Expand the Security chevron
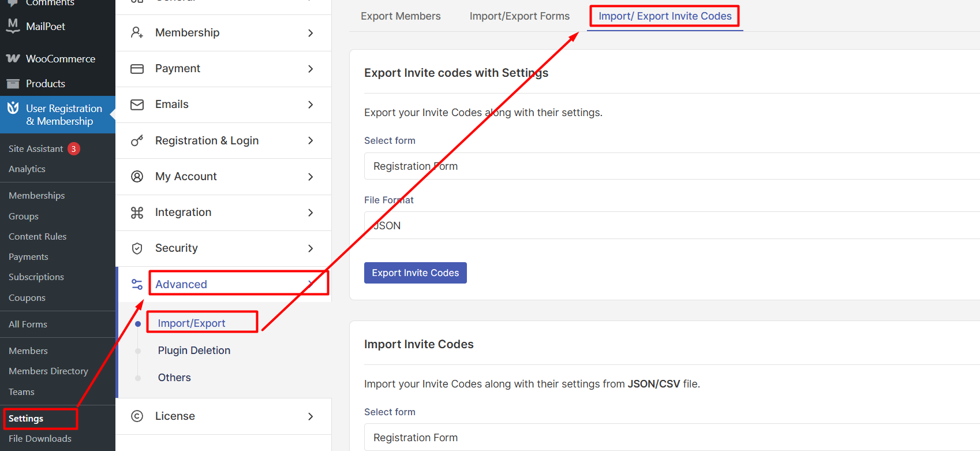 click(311, 248)
